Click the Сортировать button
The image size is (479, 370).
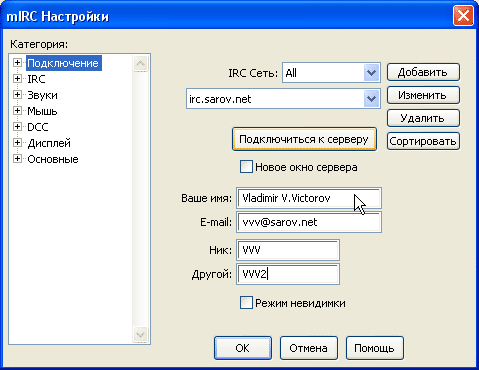click(x=423, y=141)
